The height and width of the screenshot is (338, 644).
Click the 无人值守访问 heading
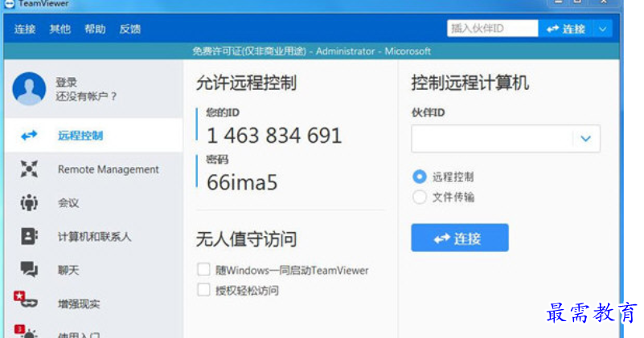247,239
